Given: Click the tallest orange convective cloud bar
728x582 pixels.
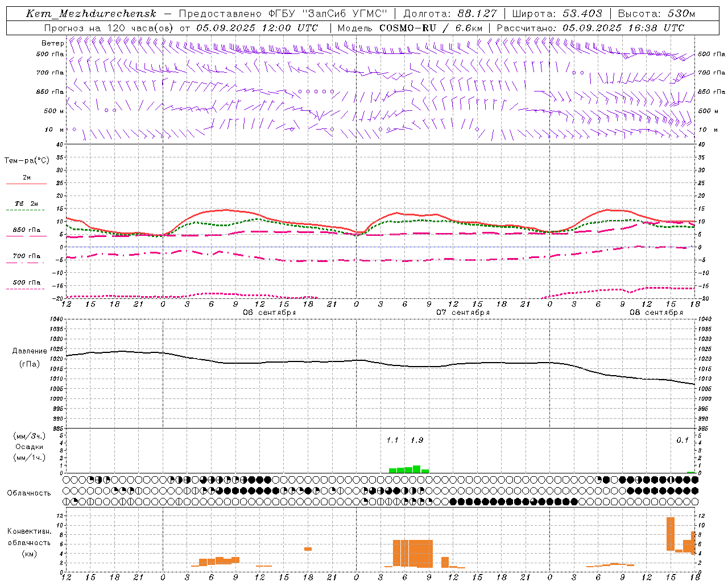Looking at the screenshot, I should point(671,534).
